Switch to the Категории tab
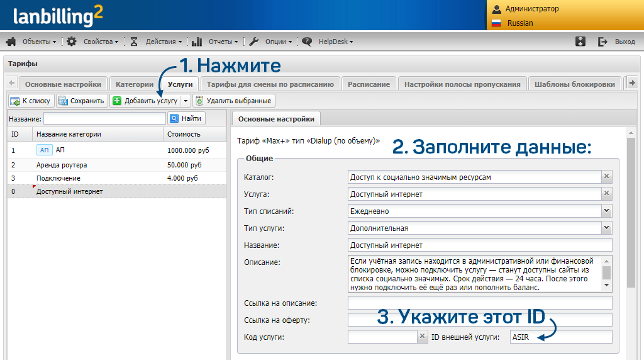The height and width of the screenshot is (360, 644). pyautogui.click(x=134, y=84)
